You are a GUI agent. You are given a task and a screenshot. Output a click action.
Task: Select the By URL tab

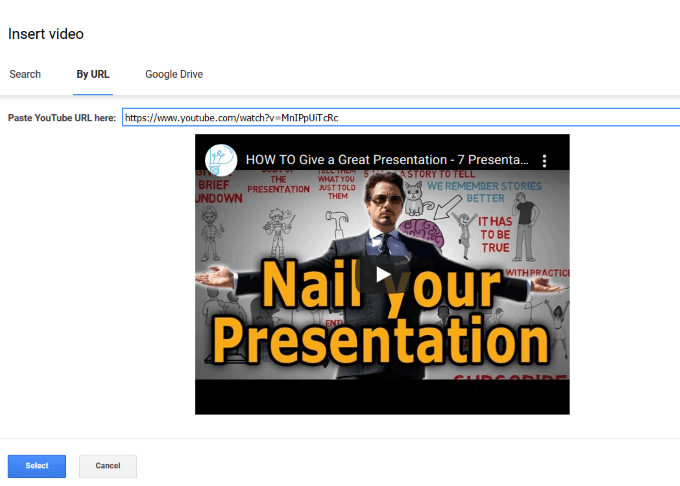pos(93,74)
